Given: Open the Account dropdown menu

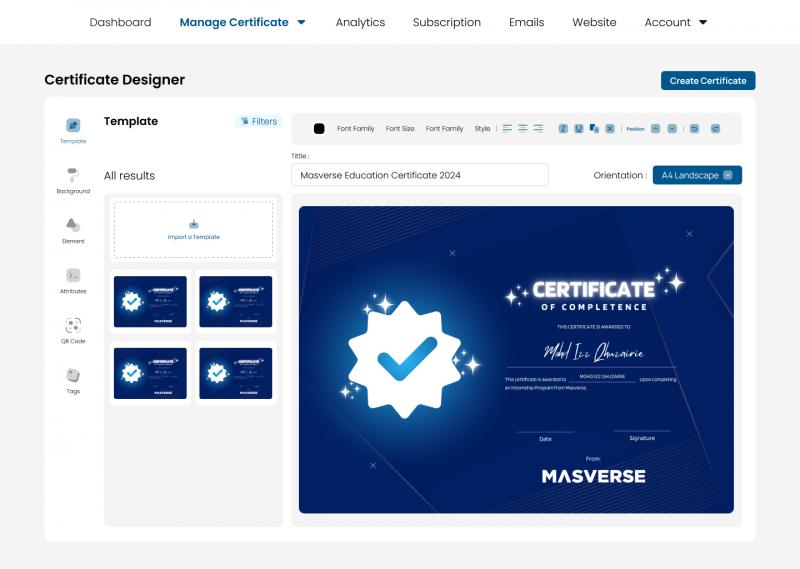Looking at the screenshot, I should click(675, 22).
